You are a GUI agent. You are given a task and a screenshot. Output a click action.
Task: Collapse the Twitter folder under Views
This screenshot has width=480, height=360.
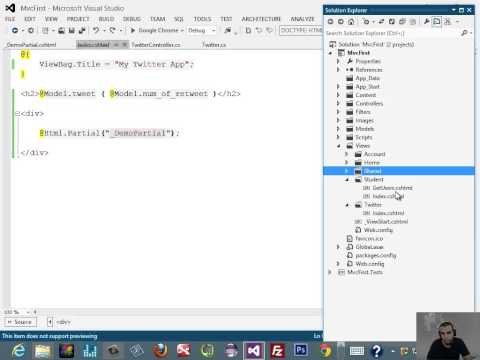pos(347,205)
